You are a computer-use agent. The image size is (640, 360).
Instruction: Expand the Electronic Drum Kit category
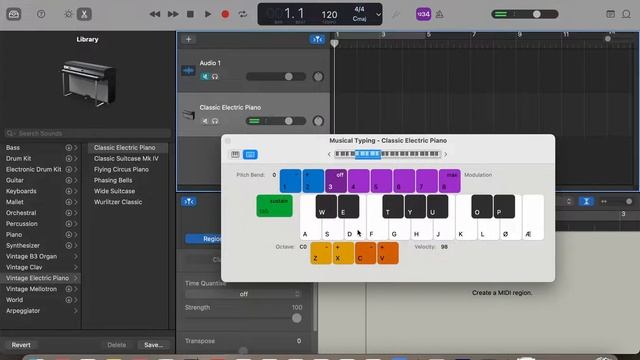pyautogui.click(x=76, y=169)
